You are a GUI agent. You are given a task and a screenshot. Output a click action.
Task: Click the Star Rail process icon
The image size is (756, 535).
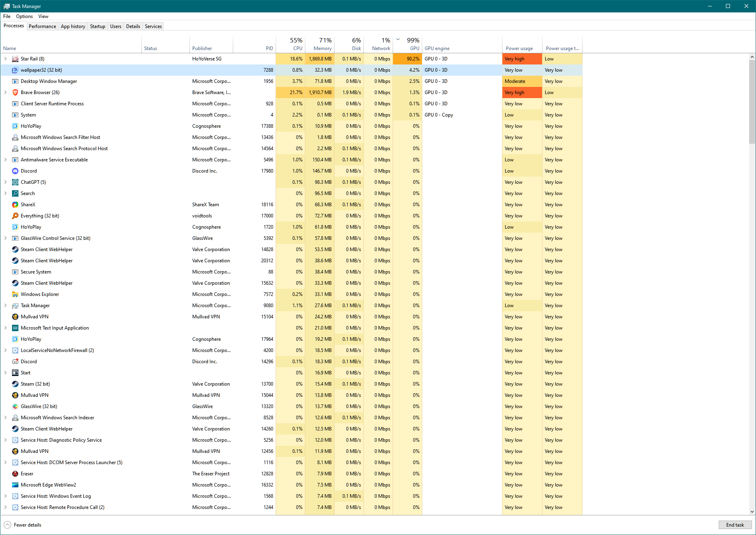[15, 59]
